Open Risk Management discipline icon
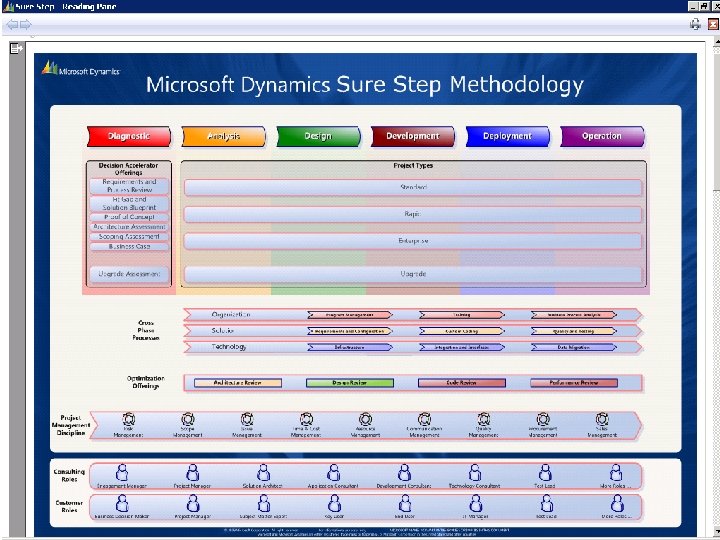The image size is (720, 540). click(x=129, y=419)
